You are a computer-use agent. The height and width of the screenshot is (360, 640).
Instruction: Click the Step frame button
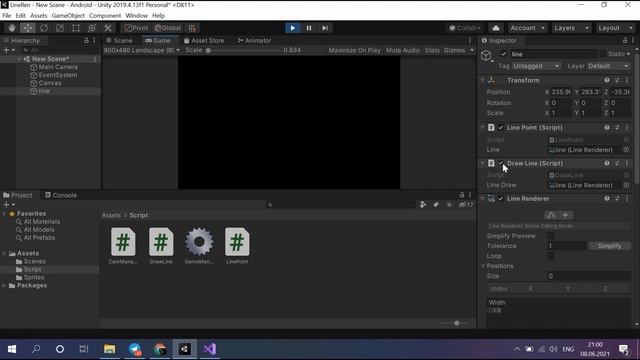[x=324, y=28]
